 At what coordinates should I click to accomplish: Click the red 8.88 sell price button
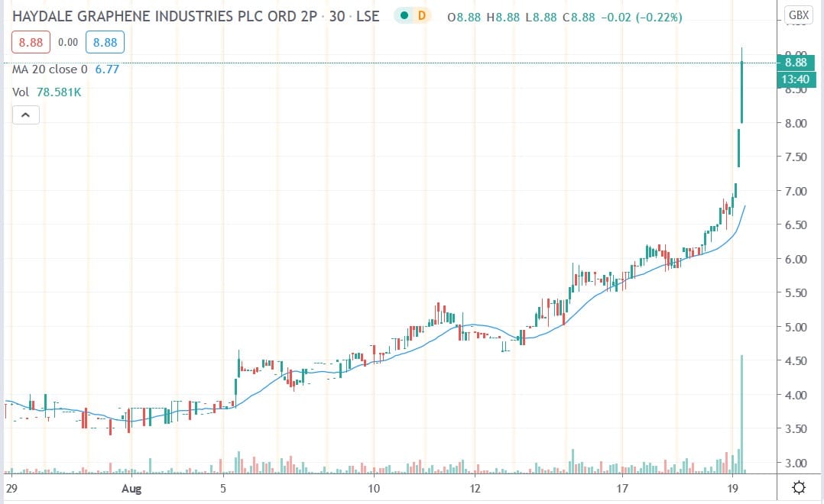click(31, 42)
